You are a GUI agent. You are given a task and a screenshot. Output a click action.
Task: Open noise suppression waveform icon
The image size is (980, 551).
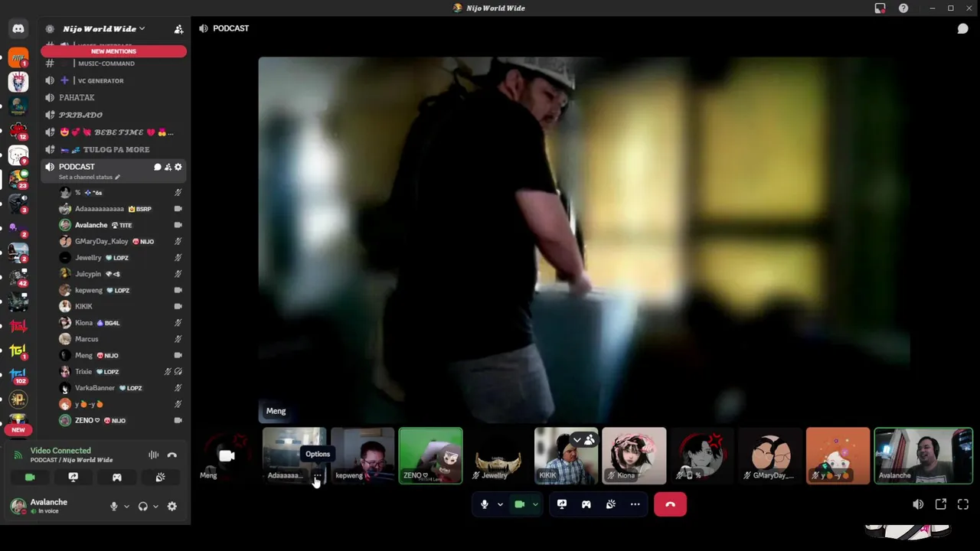coord(154,455)
